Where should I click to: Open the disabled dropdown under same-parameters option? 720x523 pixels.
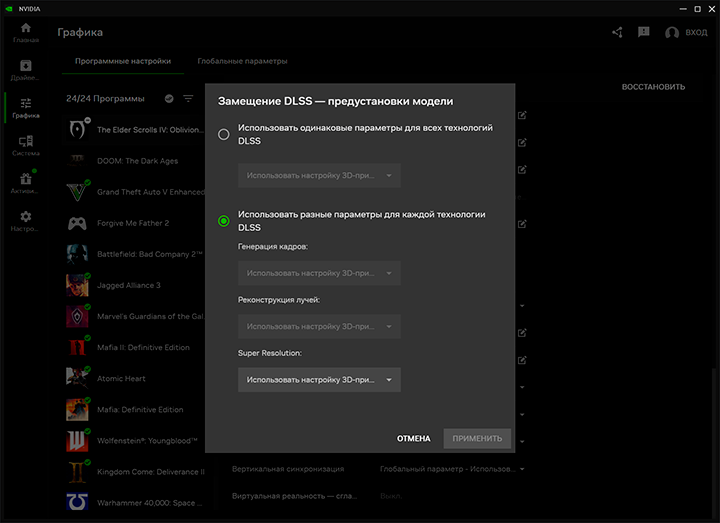(x=319, y=175)
